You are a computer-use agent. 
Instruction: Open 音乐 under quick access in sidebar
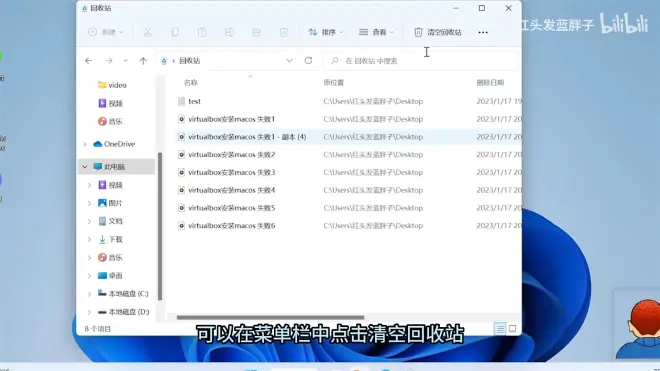click(110, 121)
